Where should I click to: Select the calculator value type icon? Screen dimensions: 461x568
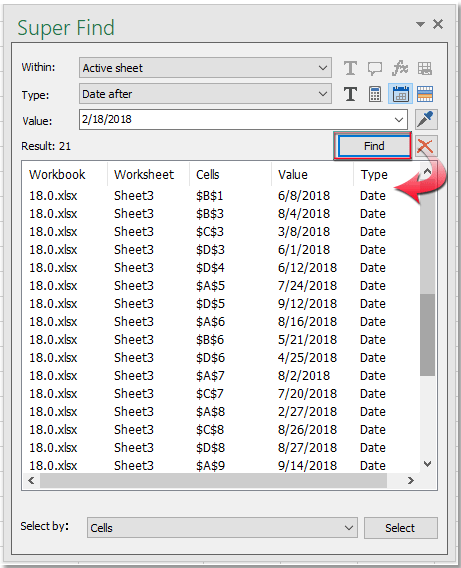click(375, 94)
